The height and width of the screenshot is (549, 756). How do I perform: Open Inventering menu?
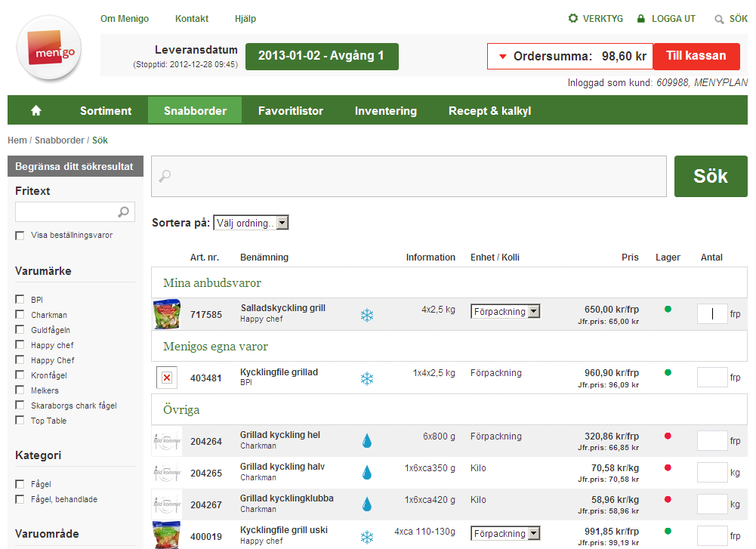pos(386,111)
